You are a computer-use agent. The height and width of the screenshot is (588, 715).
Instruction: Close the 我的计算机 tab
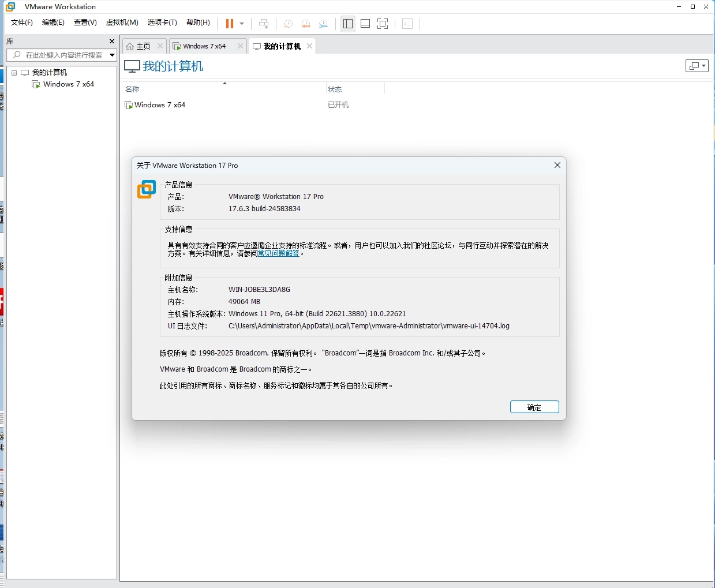click(310, 46)
